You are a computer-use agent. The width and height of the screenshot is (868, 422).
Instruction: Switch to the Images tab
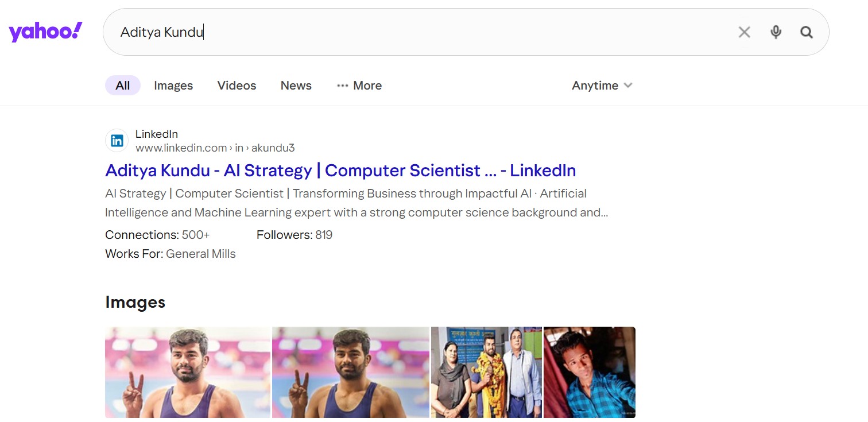[x=173, y=86]
